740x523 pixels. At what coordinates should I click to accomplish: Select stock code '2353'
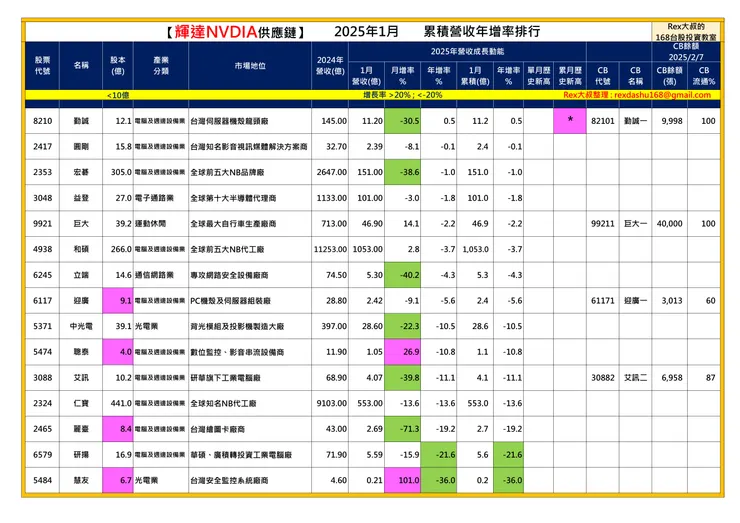pyautogui.click(x=42, y=172)
